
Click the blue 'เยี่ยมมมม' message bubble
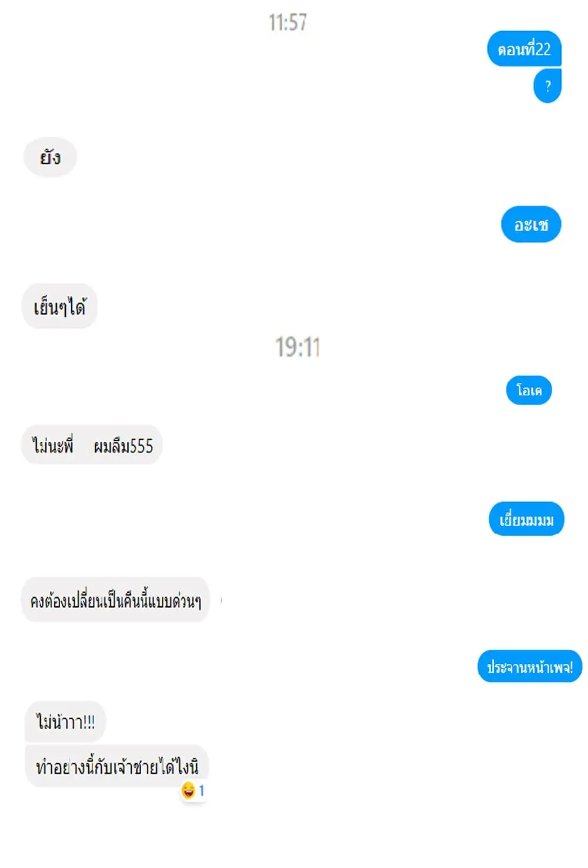(526, 519)
